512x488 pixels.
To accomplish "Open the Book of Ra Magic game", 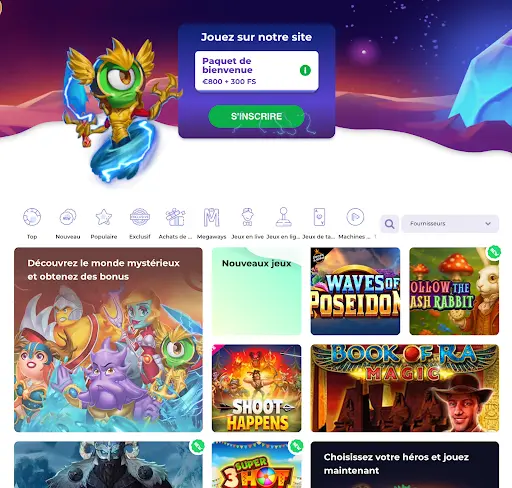I will [x=405, y=388].
